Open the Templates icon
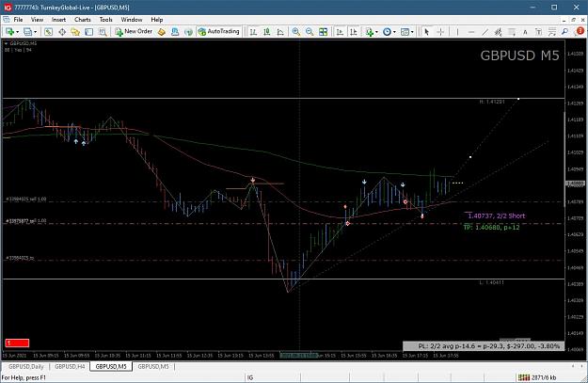This screenshot has width=588, height=383. click(405, 32)
